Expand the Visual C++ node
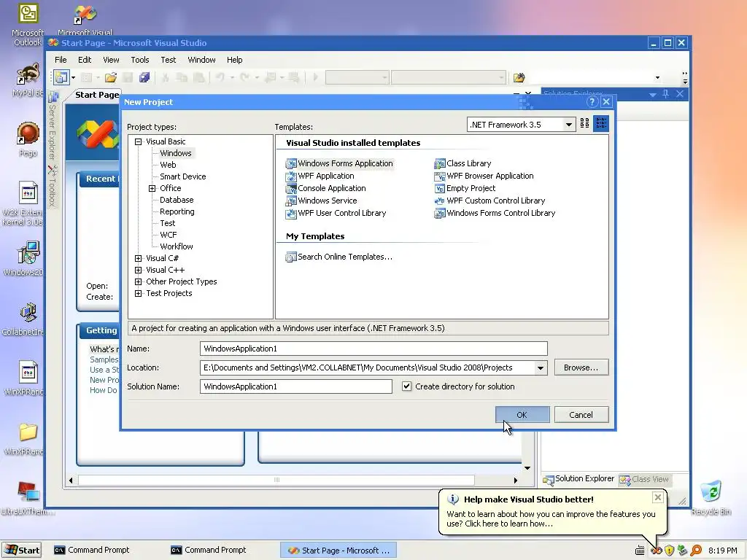Viewport: 747px width, 560px height. coord(138,270)
